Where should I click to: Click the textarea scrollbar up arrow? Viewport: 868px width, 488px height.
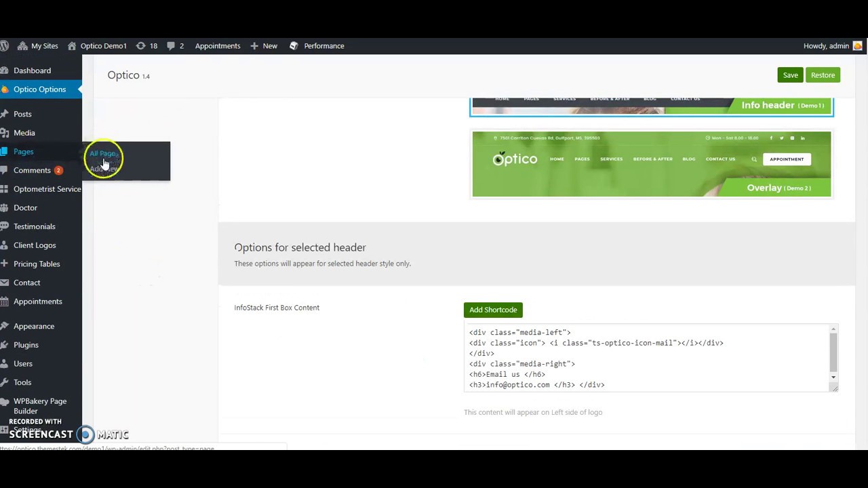(833, 329)
